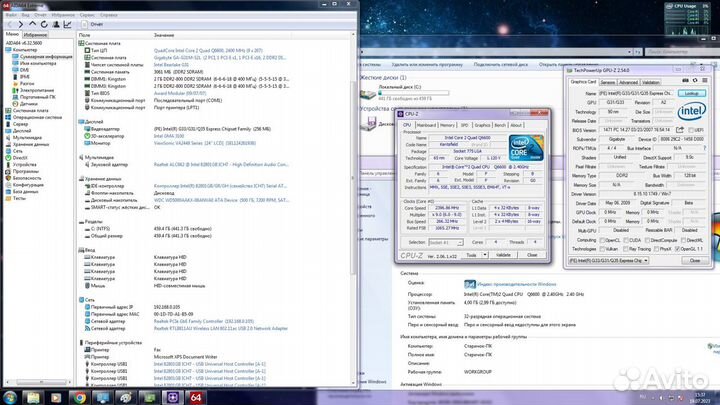Switch to the Mainboard tab in CPU-Z
This screenshot has width=720, height=405.
tap(426, 125)
